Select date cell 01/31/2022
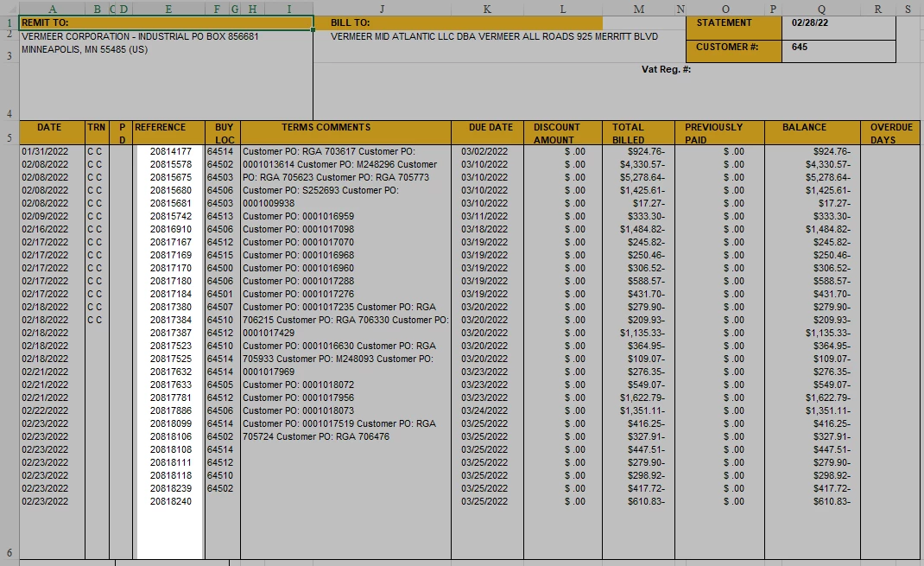 (45, 151)
